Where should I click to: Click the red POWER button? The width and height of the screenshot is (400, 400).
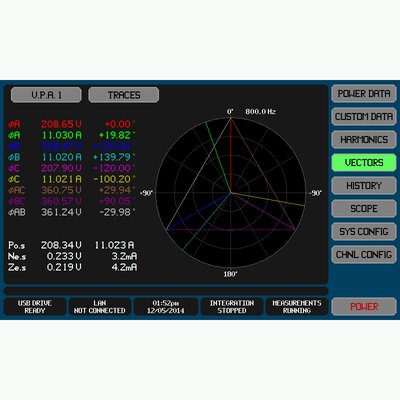[364, 307]
